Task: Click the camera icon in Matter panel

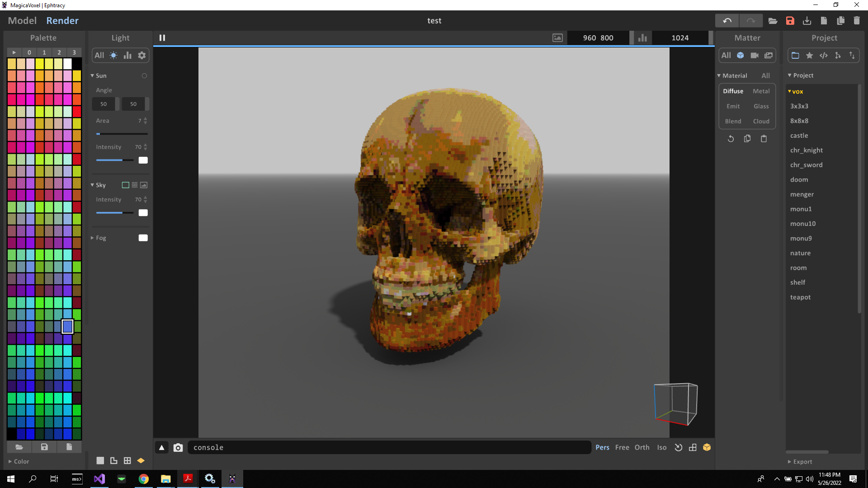Action: 755,55
